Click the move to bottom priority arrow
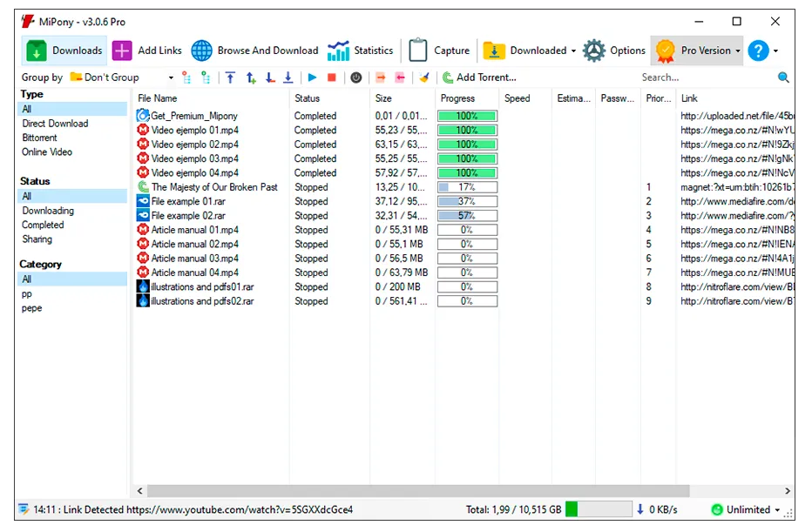 [288, 77]
